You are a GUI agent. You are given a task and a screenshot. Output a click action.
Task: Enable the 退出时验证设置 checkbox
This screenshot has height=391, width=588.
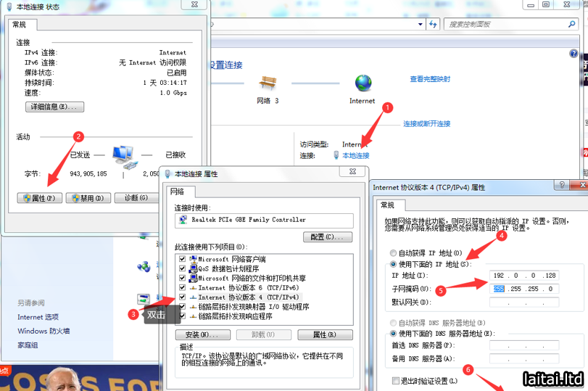tap(395, 381)
